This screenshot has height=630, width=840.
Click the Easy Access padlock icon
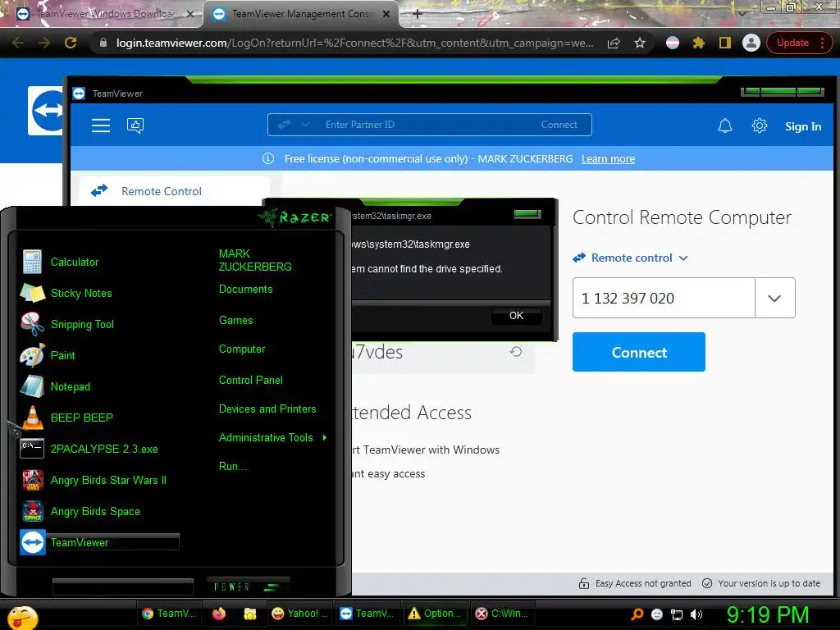(584, 583)
